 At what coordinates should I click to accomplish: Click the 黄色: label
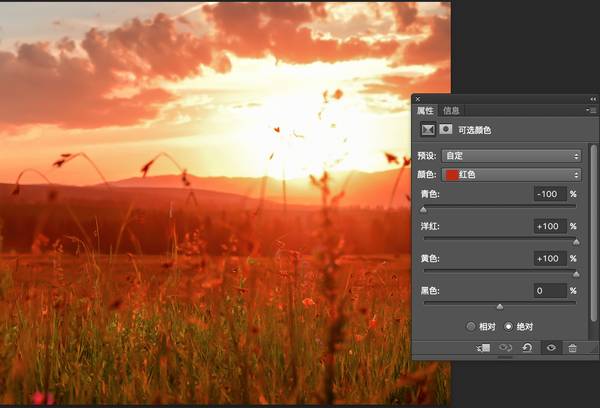click(430, 259)
